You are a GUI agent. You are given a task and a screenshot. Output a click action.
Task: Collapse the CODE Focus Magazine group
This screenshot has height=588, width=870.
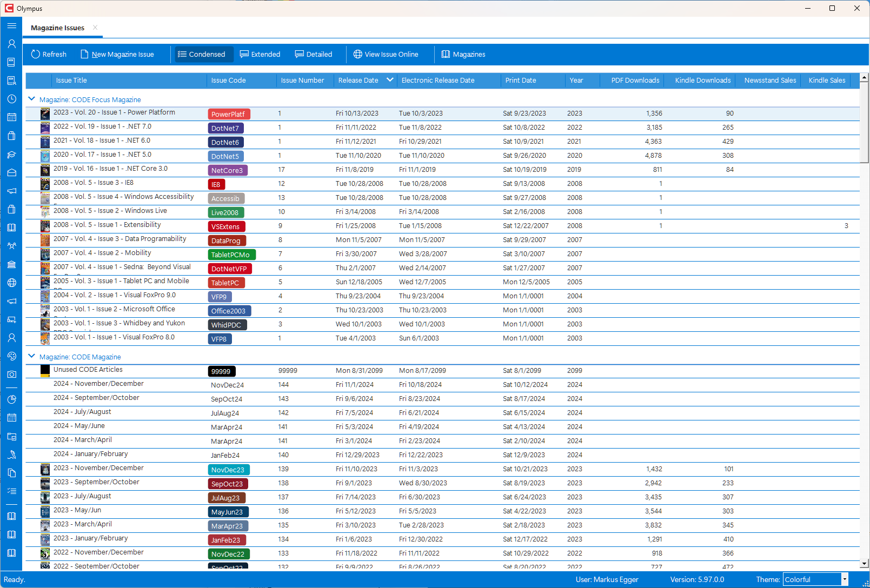31,99
